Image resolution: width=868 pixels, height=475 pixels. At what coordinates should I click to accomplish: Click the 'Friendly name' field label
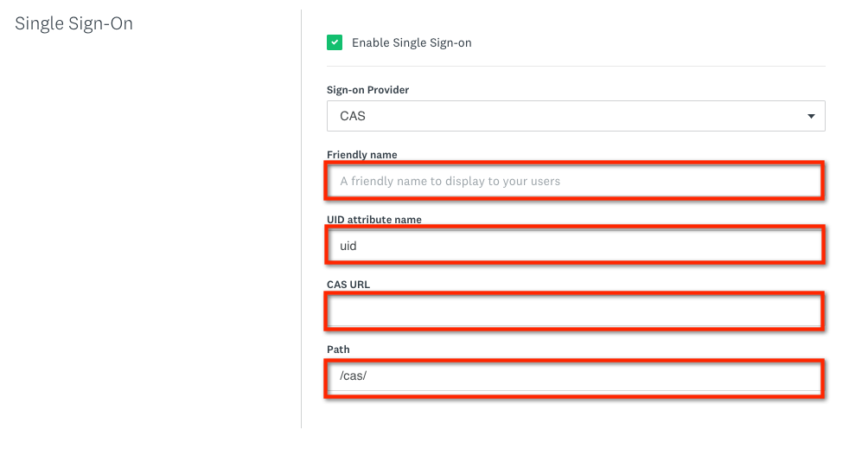pos(361,155)
